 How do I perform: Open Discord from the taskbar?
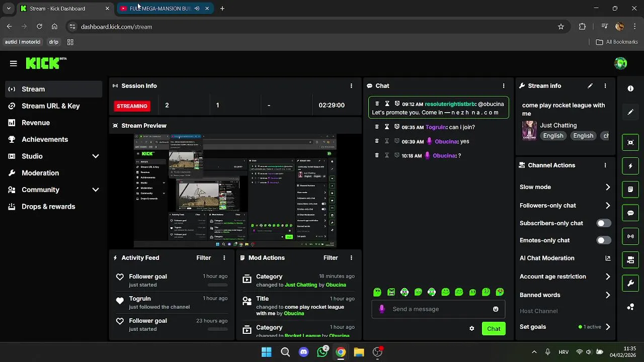[303, 352]
